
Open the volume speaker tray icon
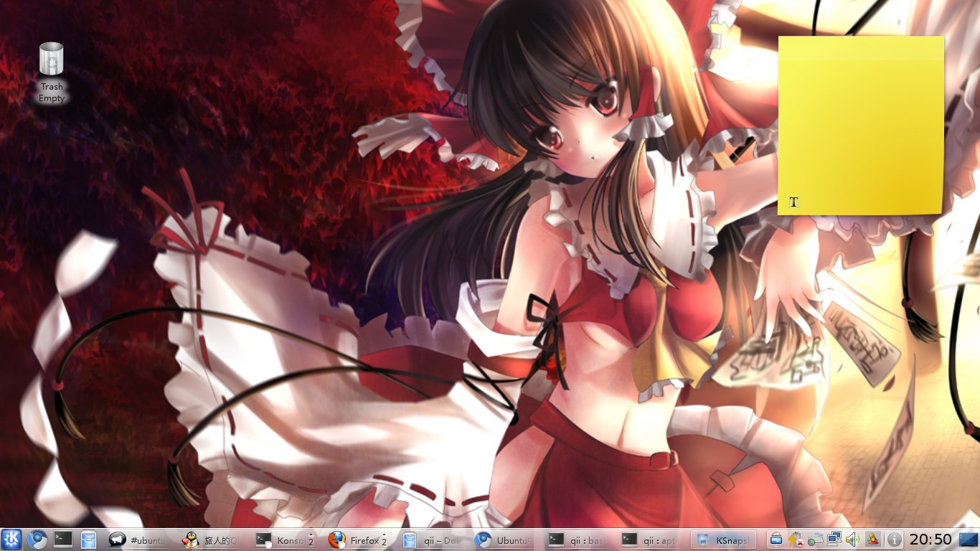click(x=853, y=540)
